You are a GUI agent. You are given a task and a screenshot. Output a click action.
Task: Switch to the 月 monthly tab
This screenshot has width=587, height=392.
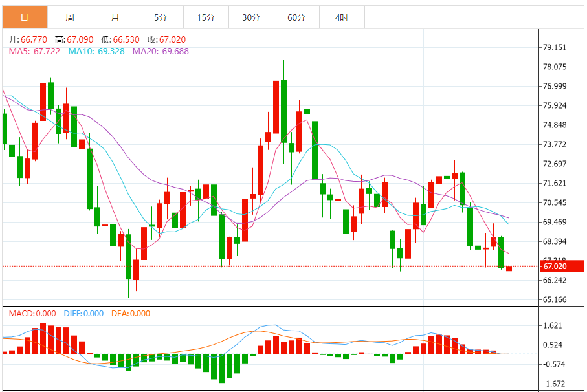click(115, 17)
